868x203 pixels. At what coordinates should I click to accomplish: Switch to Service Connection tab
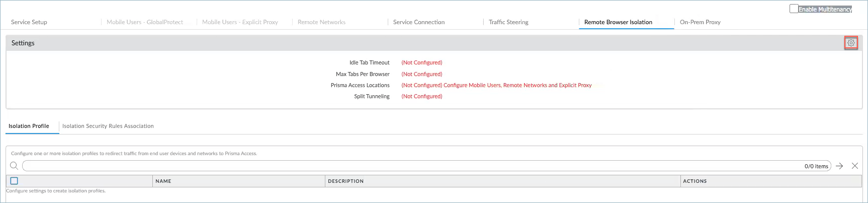pyautogui.click(x=418, y=22)
